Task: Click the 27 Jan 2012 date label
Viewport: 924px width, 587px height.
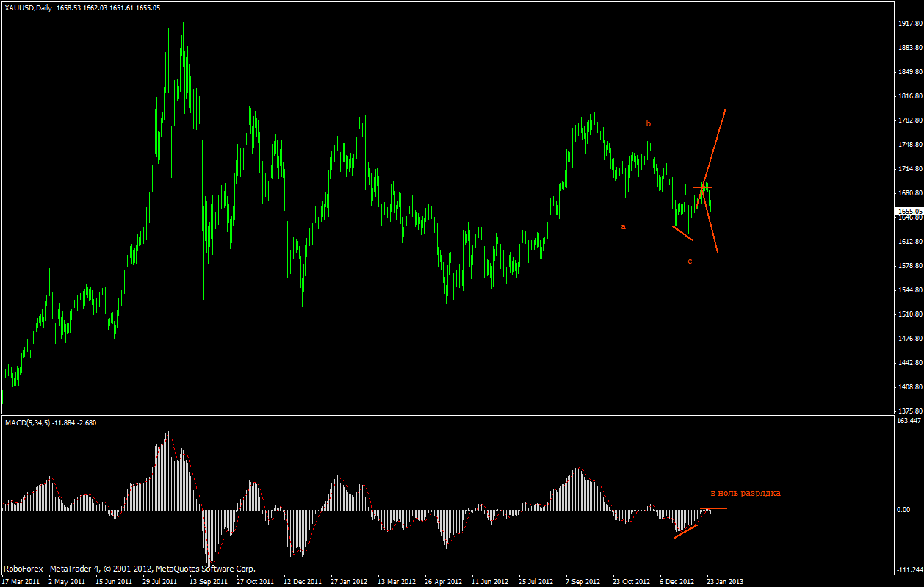Action: 350,581
